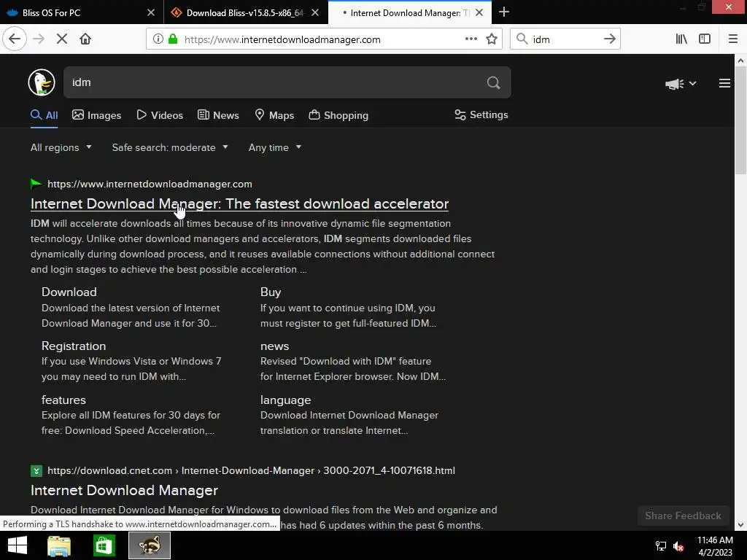Click the DuckDuckGo search magnifier button

(x=494, y=83)
